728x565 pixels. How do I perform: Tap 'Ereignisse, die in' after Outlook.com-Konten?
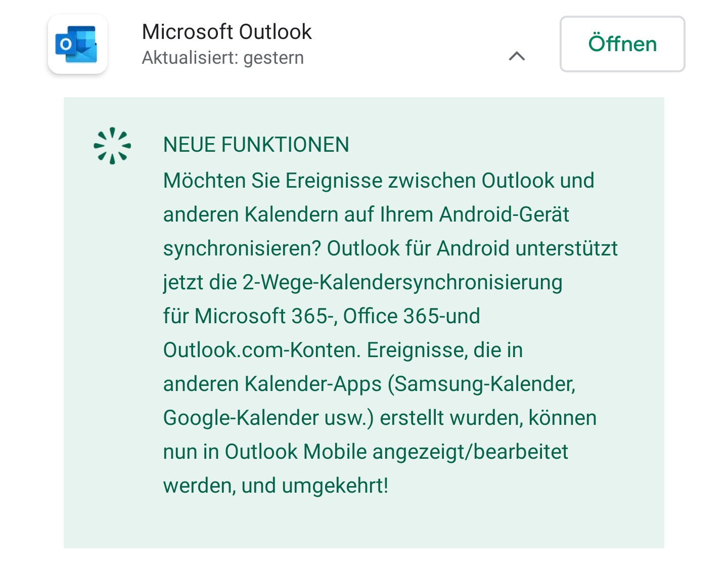coord(445,350)
